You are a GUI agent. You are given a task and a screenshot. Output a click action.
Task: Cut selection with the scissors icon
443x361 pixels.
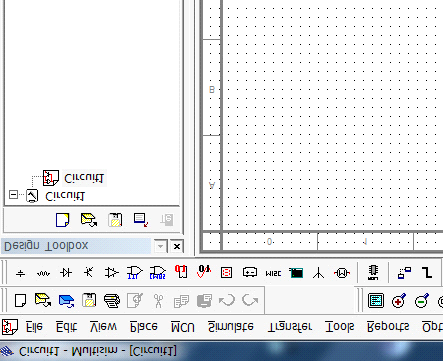tap(158, 301)
